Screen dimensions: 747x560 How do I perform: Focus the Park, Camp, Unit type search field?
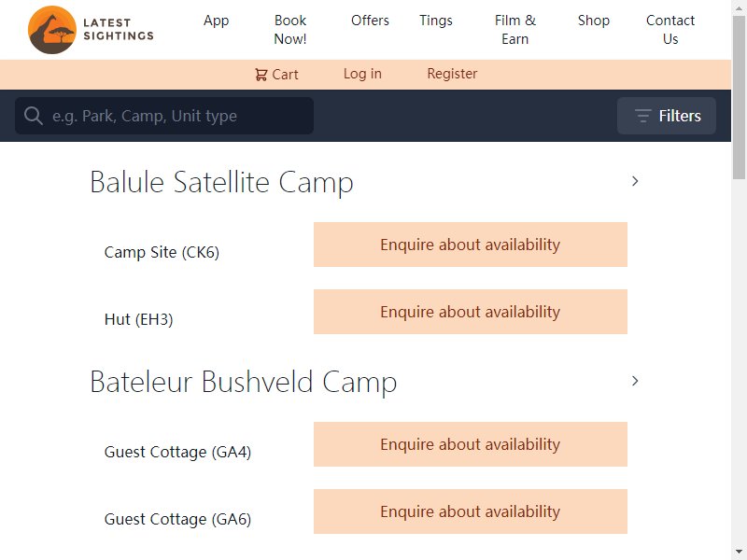click(164, 116)
